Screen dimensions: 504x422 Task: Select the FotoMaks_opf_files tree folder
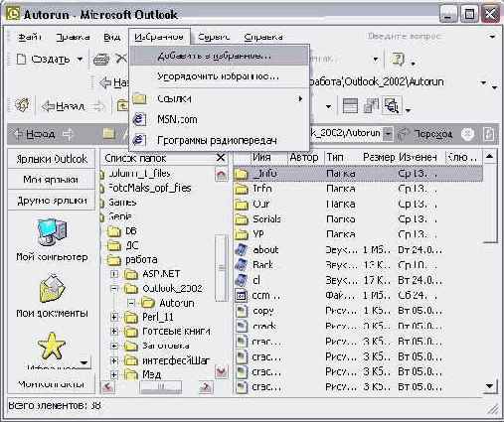[149, 188]
